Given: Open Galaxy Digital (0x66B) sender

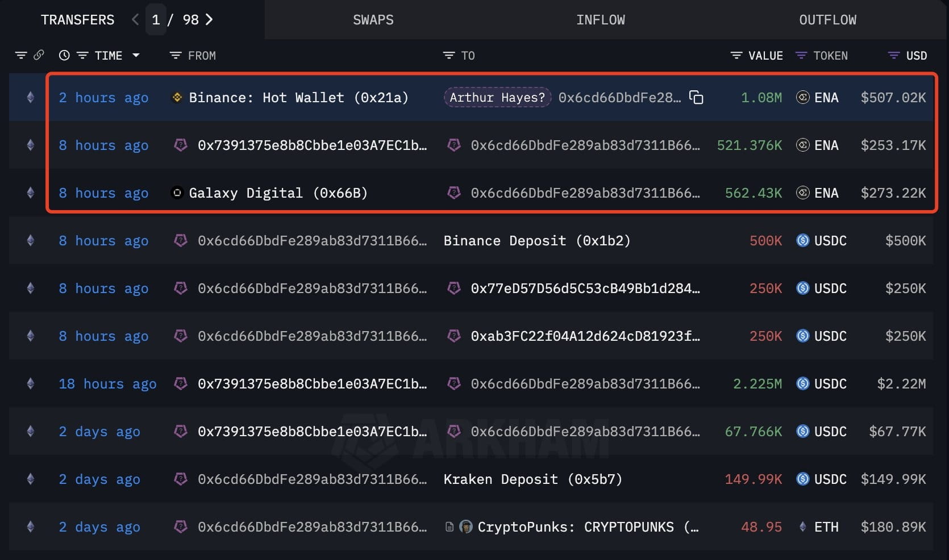Looking at the screenshot, I should [x=278, y=193].
